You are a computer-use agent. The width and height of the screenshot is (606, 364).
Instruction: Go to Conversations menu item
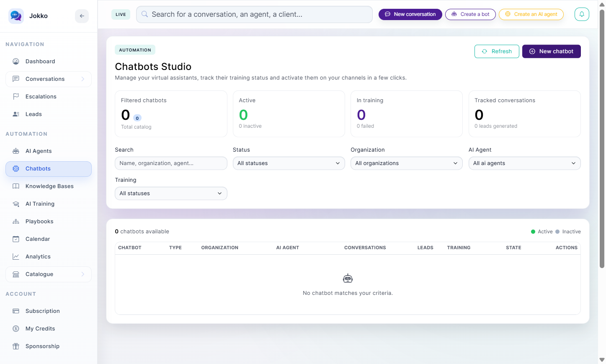click(49, 79)
